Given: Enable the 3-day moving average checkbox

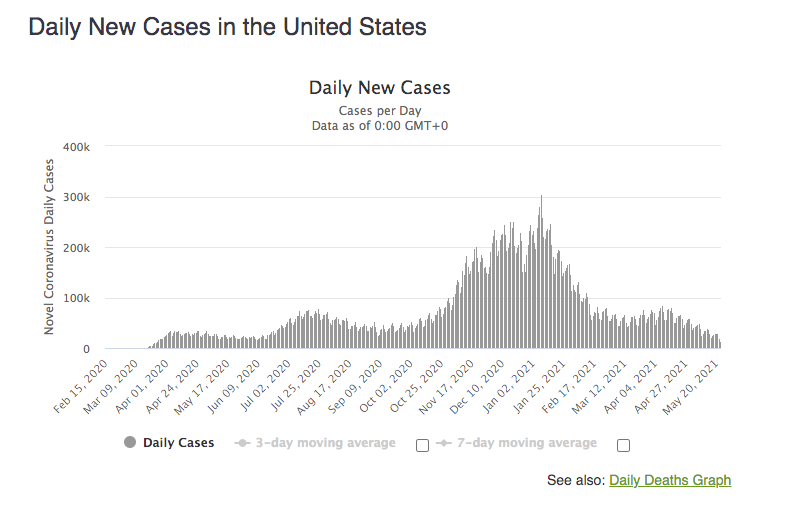Looking at the screenshot, I should click(x=422, y=445).
